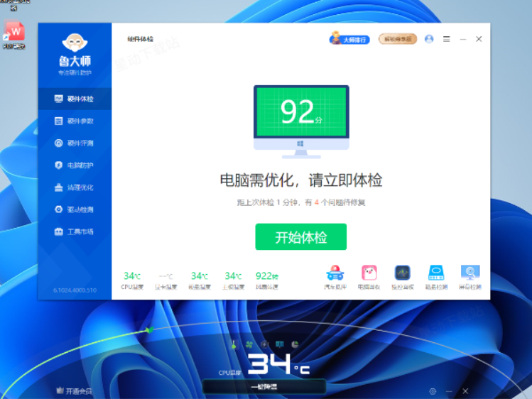
Task: Click the one-click cooling button in the widget
Action: [264, 387]
